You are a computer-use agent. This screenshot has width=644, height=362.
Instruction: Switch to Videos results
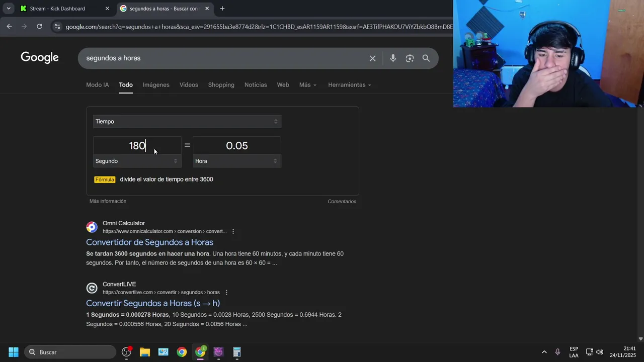[189, 85]
